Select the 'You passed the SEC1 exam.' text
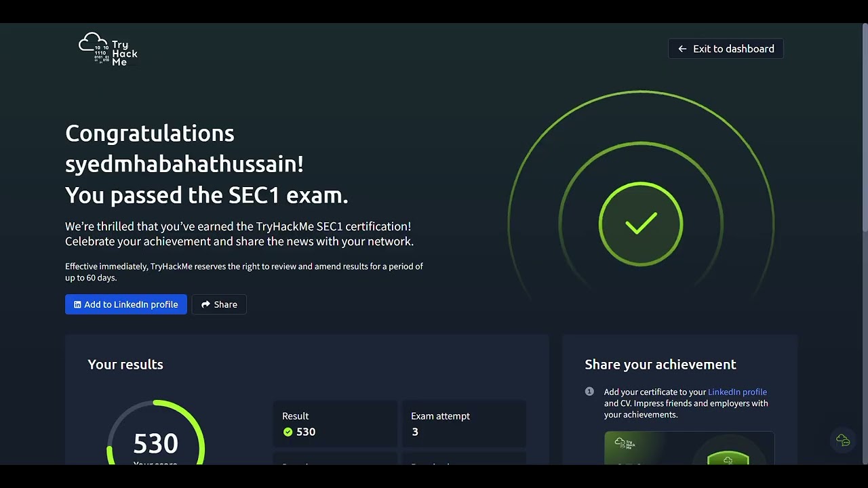Viewport: 868px width, 488px height. 207,195
